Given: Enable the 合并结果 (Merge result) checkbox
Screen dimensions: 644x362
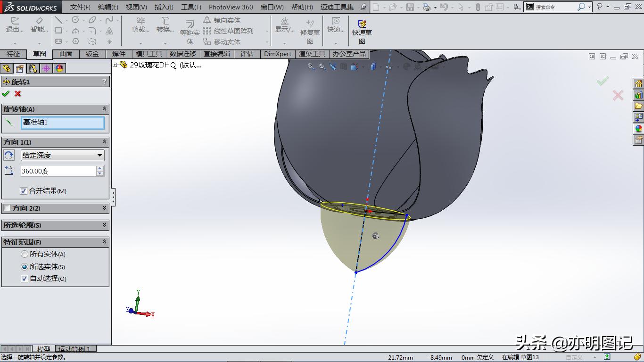Looking at the screenshot, I should (x=23, y=191).
